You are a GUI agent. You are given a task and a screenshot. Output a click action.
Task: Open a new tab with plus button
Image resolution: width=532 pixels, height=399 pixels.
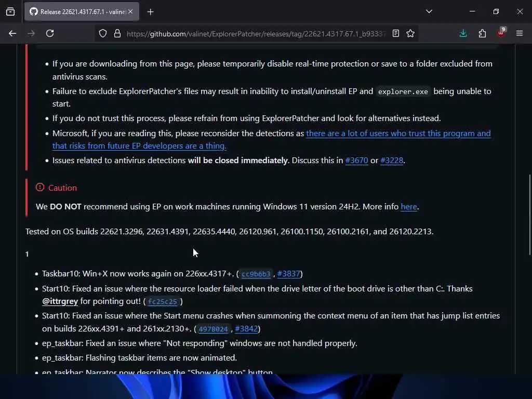(150, 12)
